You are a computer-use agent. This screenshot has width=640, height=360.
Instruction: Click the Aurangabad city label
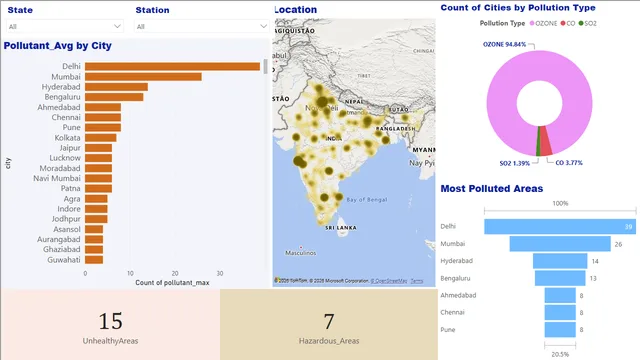(58, 240)
